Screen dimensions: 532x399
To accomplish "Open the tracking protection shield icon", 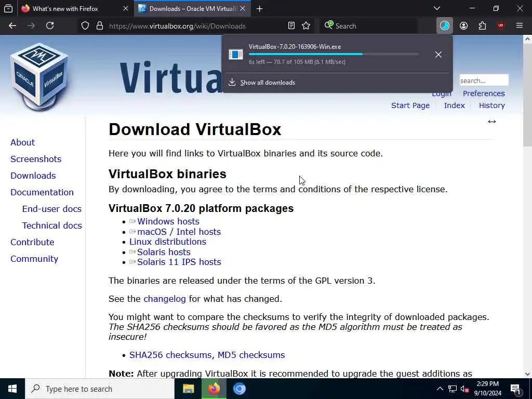I will click(x=85, y=26).
